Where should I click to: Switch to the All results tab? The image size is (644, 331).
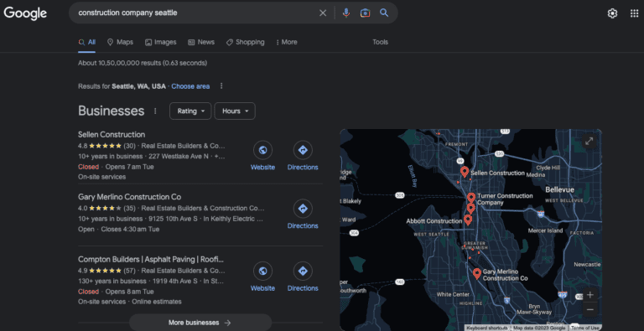[87, 42]
